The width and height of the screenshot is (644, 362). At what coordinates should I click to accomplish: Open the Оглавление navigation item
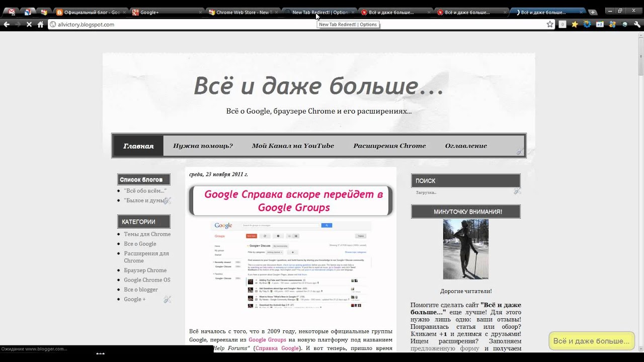pyautogui.click(x=466, y=146)
